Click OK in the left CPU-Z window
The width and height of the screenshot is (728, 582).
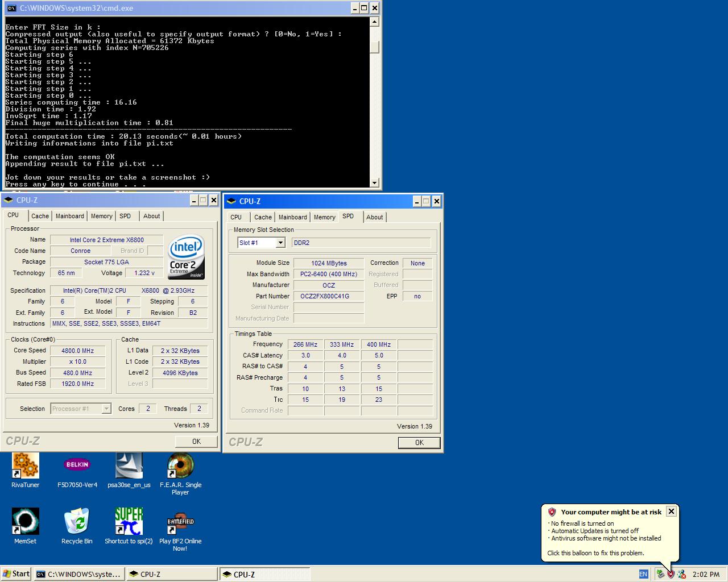tap(196, 442)
